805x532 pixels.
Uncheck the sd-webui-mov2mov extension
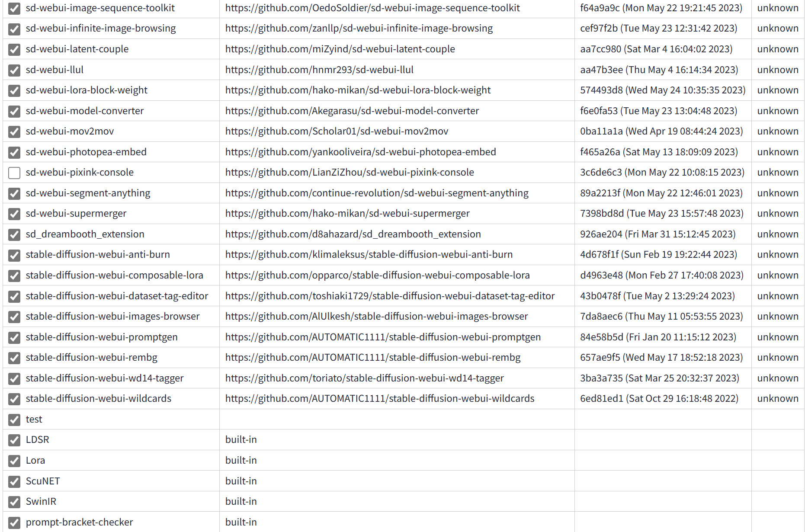[14, 131]
